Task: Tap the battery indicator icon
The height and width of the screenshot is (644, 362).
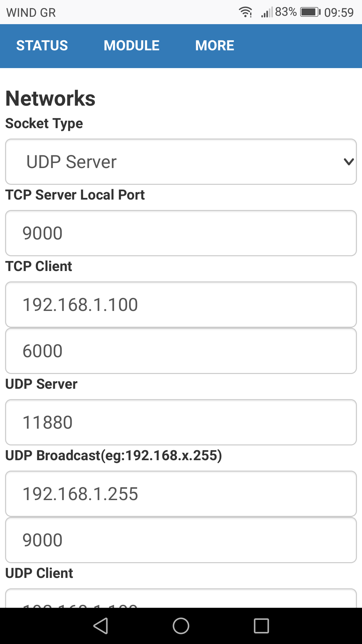Action: click(310, 12)
